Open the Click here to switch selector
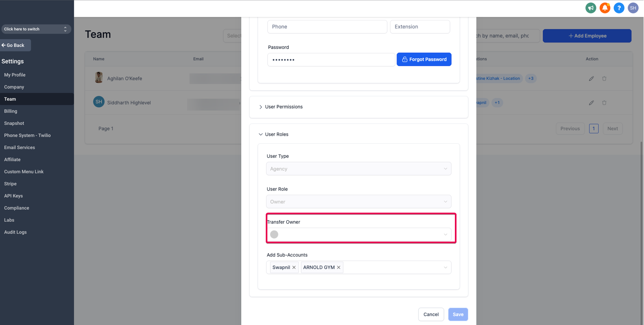The height and width of the screenshot is (325, 644). click(x=36, y=29)
